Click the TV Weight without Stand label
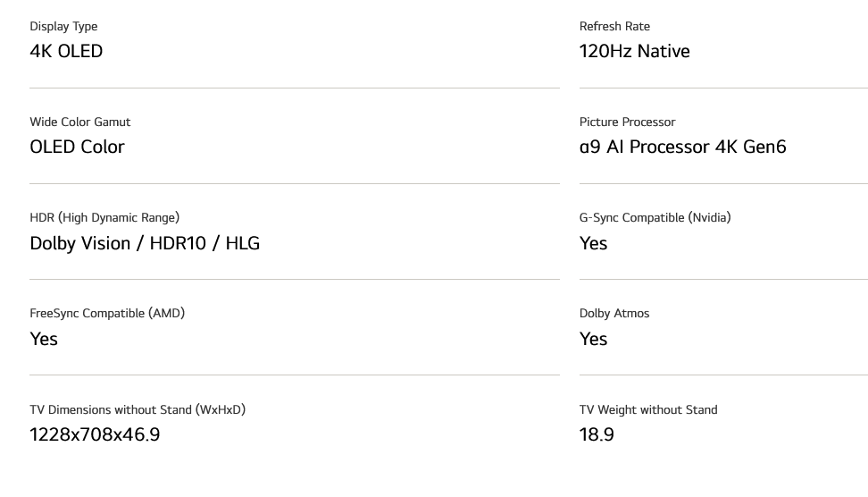 click(x=648, y=410)
